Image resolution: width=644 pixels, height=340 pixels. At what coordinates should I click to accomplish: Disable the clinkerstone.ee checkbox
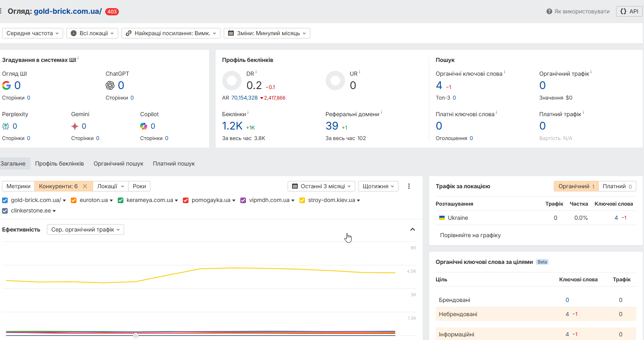[x=5, y=211]
